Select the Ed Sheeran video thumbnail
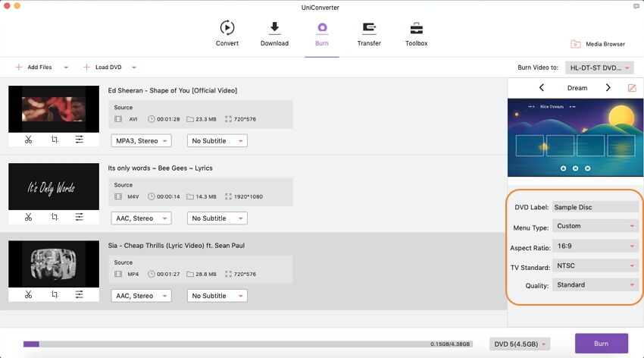Viewport: 644px width, 358px height. 54,109
